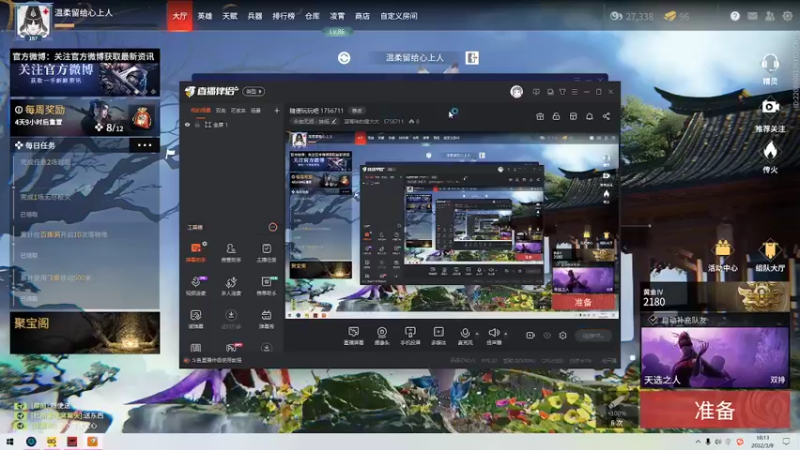Select the 兵器 tab
Screen dimensions: 800x450
click(x=255, y=16)
